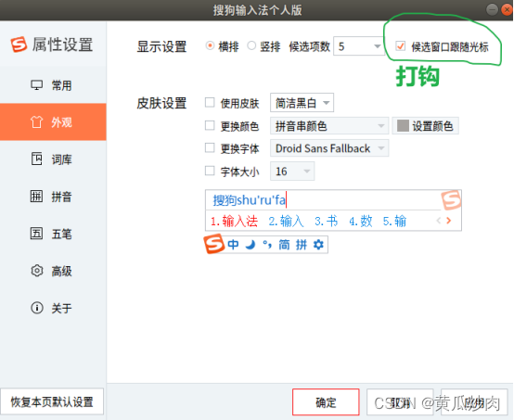
Task: Minimize the 搜狗输入法个人版 window
Action: 492,9
